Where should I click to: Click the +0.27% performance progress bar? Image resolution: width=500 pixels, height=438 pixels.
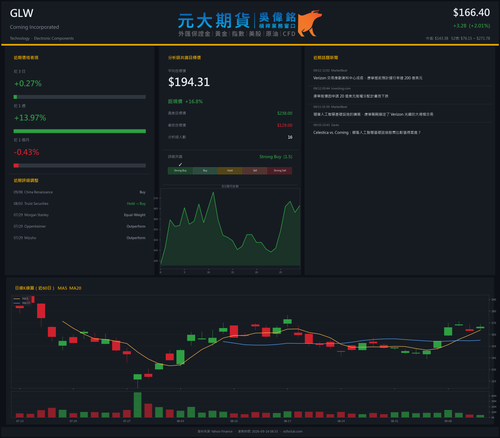80,97
